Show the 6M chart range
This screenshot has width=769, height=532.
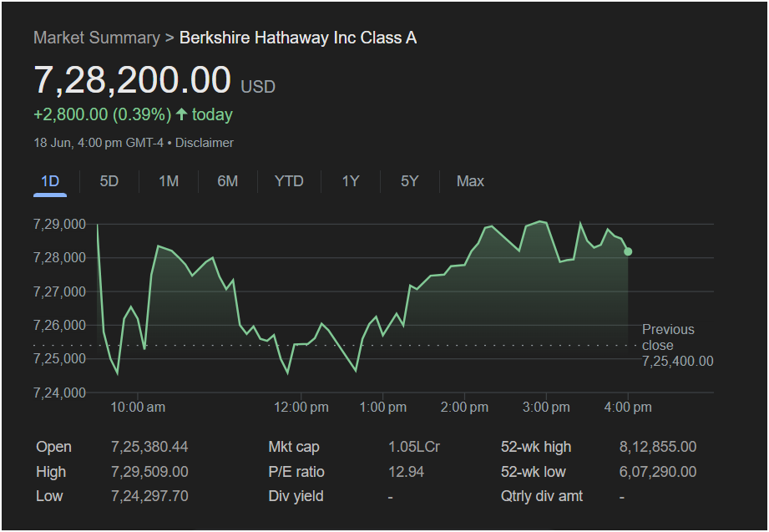[228, 181]
